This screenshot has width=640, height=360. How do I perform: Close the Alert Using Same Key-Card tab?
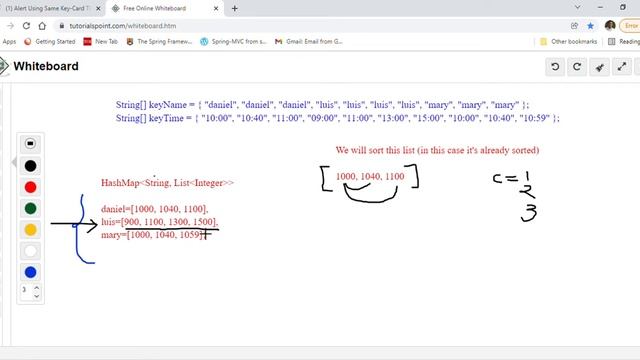point(98,8)
